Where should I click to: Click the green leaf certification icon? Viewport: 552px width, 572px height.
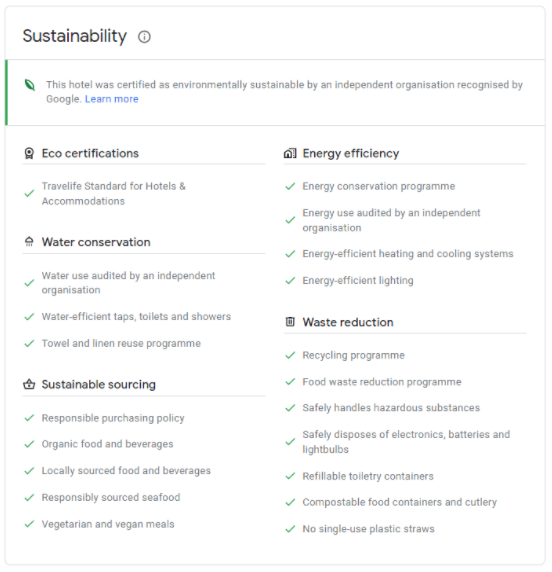click(30, 85)
